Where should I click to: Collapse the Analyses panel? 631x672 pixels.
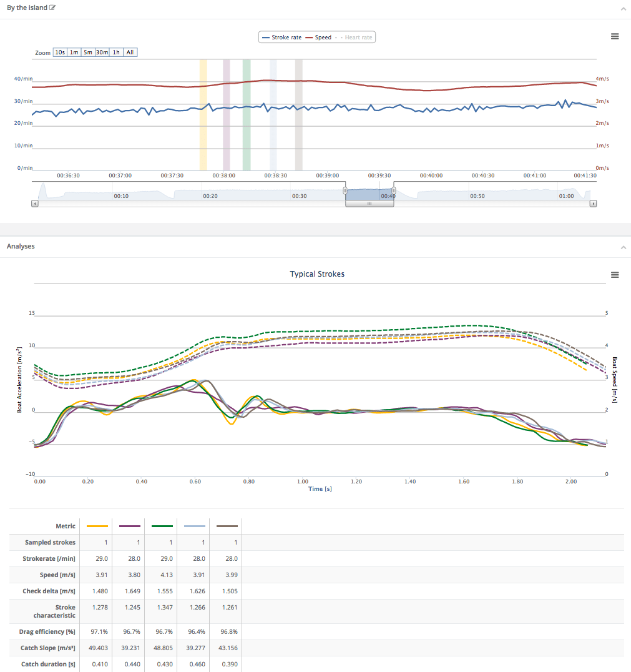pyautogui.click(x=623, y=247)
